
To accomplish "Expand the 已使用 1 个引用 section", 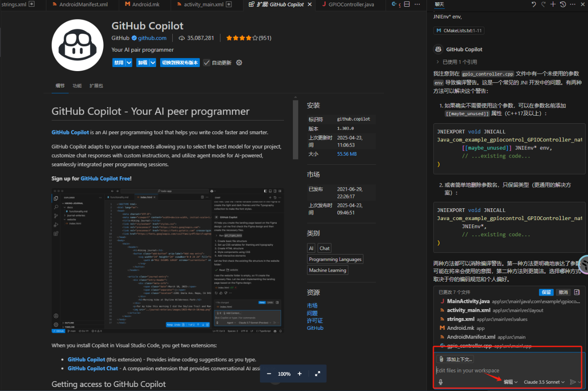I will click(456, 62).
